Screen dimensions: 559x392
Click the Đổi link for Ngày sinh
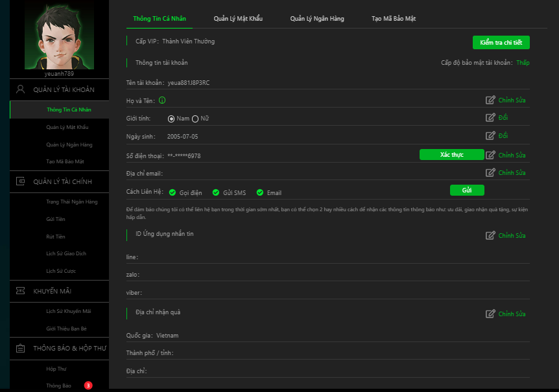503,135
